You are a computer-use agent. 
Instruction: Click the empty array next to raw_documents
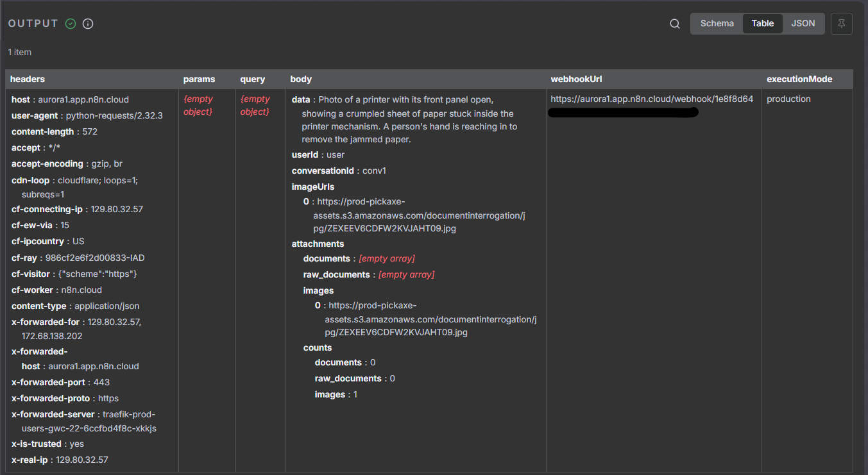406,275
